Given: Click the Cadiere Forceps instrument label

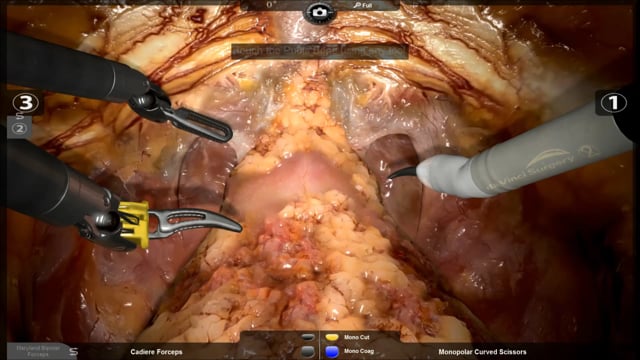Looking at the screenshot, I should [156, 352].
